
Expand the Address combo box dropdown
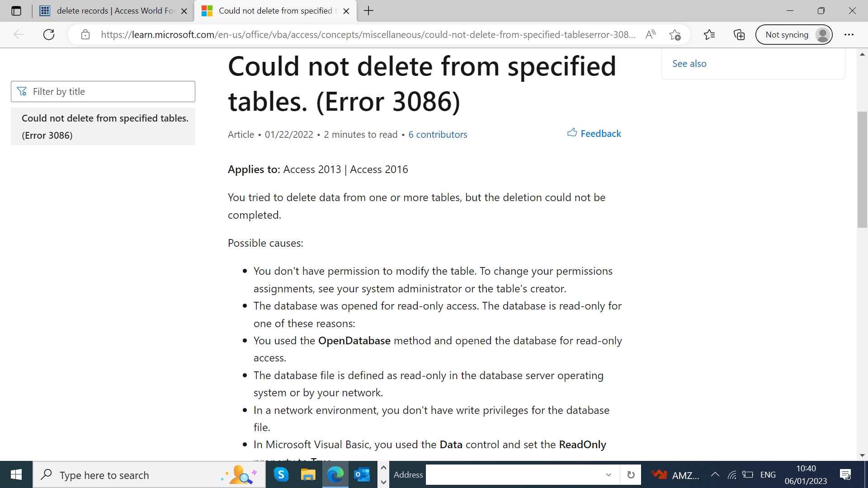click(609, 474)
